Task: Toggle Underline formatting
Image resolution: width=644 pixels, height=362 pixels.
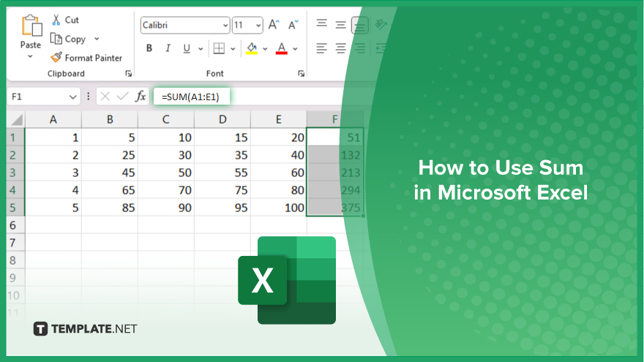Action: point(187,48)
